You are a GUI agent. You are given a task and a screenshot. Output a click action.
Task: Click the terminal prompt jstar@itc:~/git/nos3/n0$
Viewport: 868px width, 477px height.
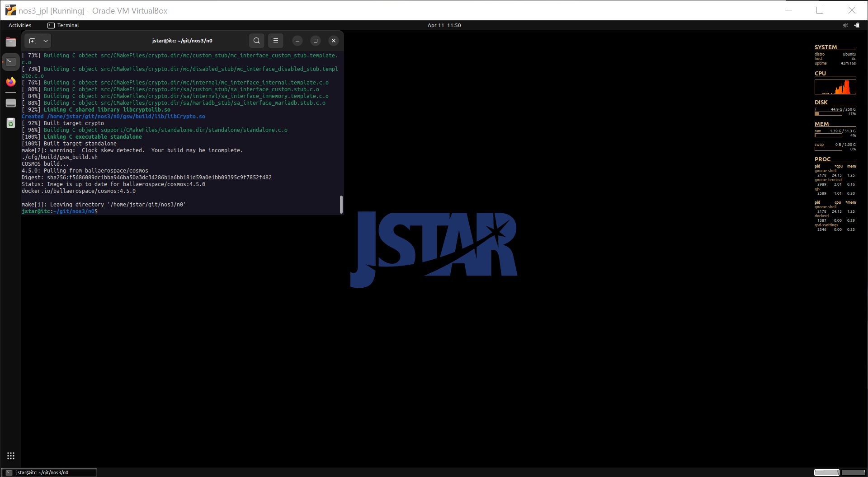[60, 211]
